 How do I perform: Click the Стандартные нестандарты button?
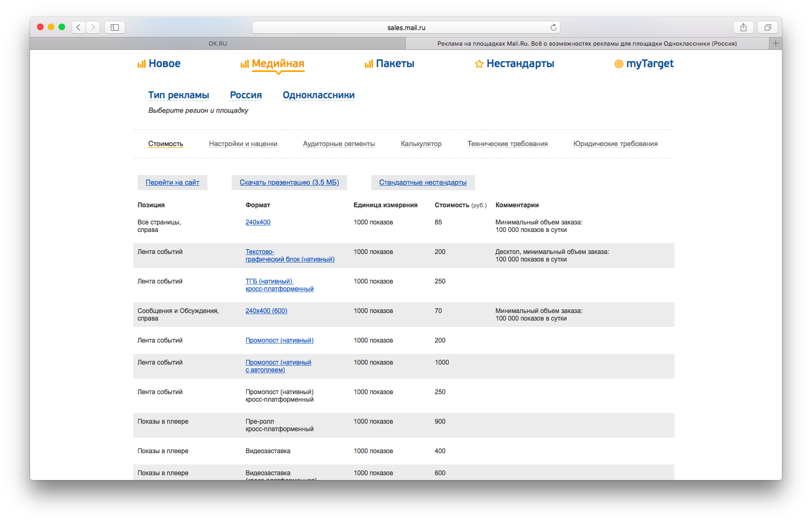(423, 183)
